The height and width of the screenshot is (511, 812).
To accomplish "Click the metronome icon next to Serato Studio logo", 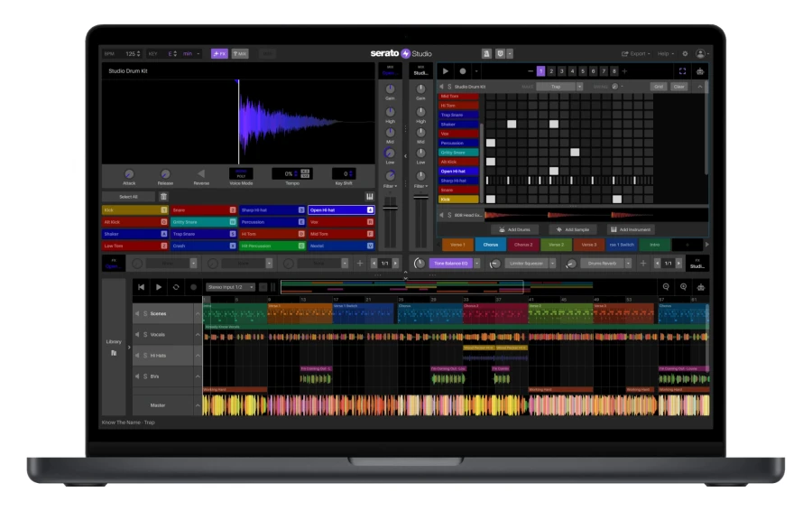I will click(x=486, y=53).
